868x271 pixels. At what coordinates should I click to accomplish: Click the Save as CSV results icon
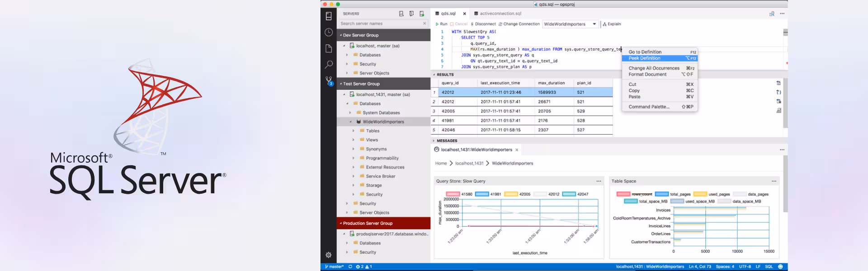778,83
